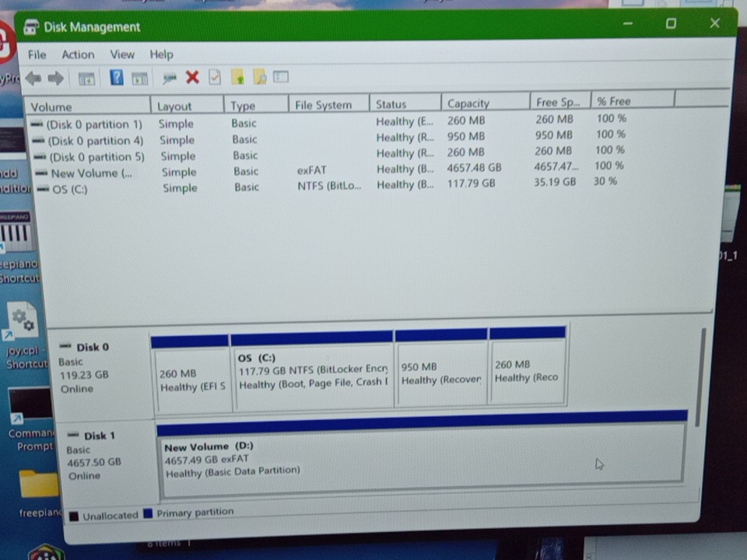Select the (Disk 0 partition 4) volume row
The image size is (747, 560).
click(328, 138)
